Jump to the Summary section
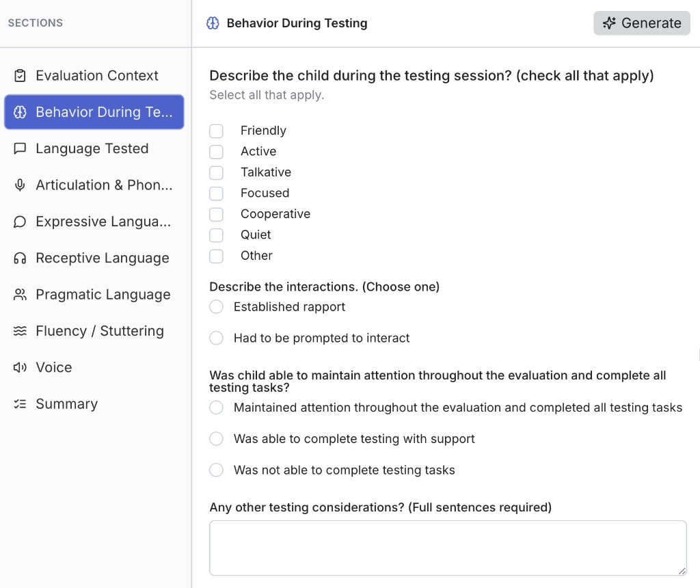The image size is (700, 588). click(94, 404)
